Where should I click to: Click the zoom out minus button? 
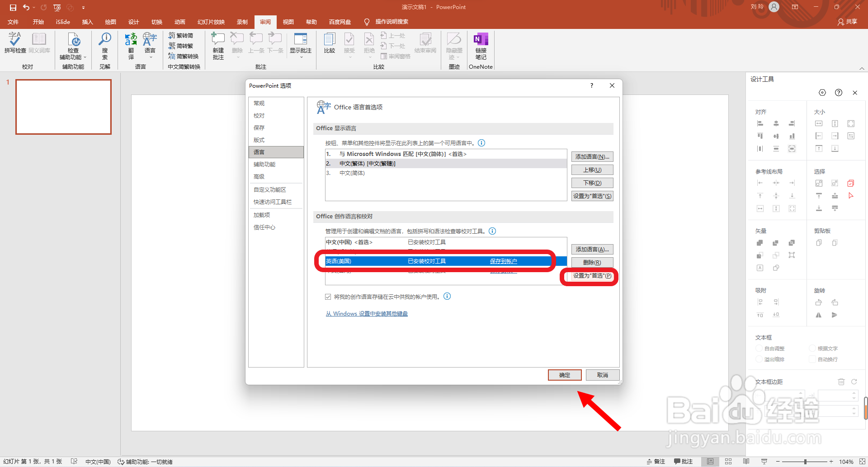[x=778, y=462]
